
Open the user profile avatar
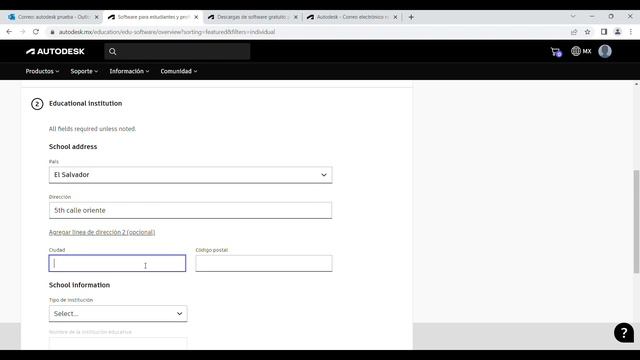click(x=605, y=51)
